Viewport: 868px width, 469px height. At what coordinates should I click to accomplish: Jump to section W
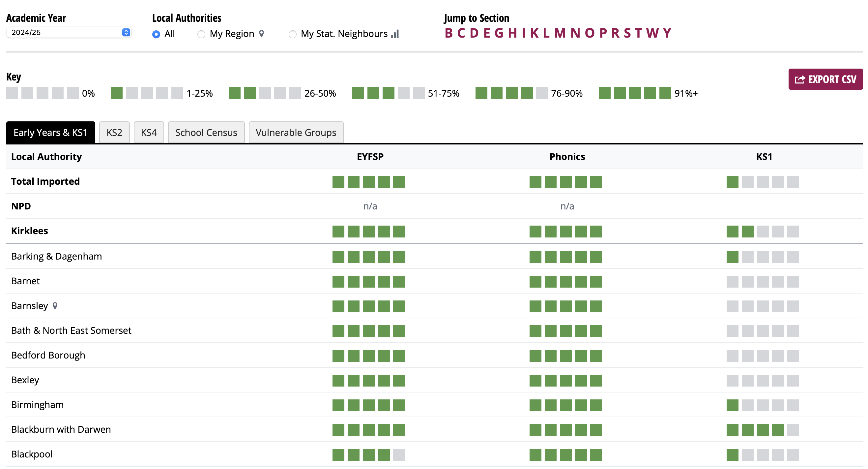652,33
